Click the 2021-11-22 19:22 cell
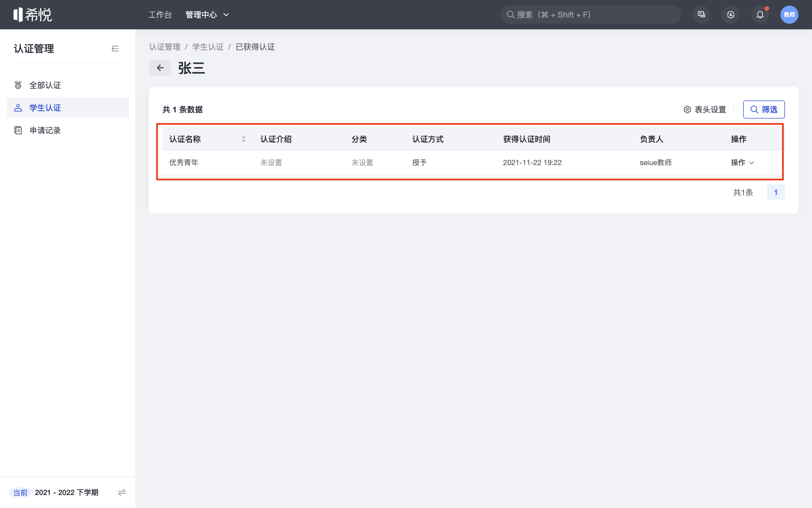 point(533,163)
